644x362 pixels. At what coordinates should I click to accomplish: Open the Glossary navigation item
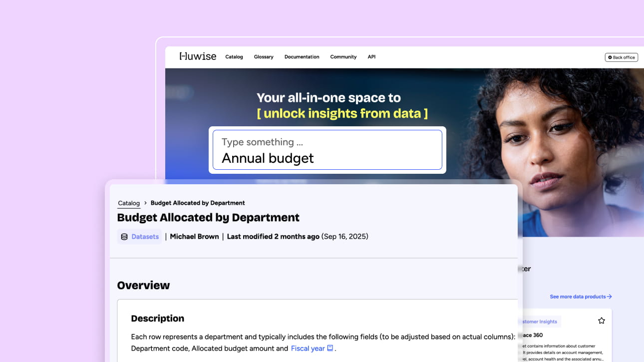coord(263,57)
